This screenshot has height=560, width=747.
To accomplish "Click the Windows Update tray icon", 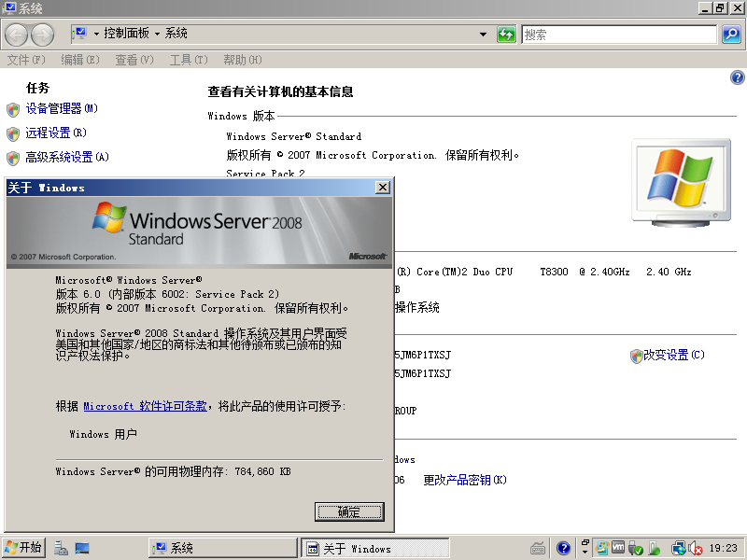I will [602, 548].
